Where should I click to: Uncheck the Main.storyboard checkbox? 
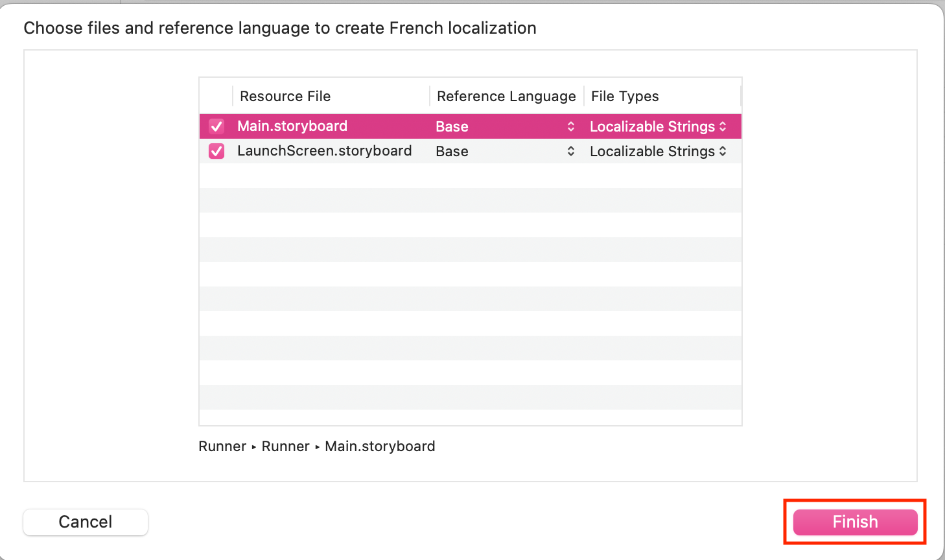click(216, 126)
